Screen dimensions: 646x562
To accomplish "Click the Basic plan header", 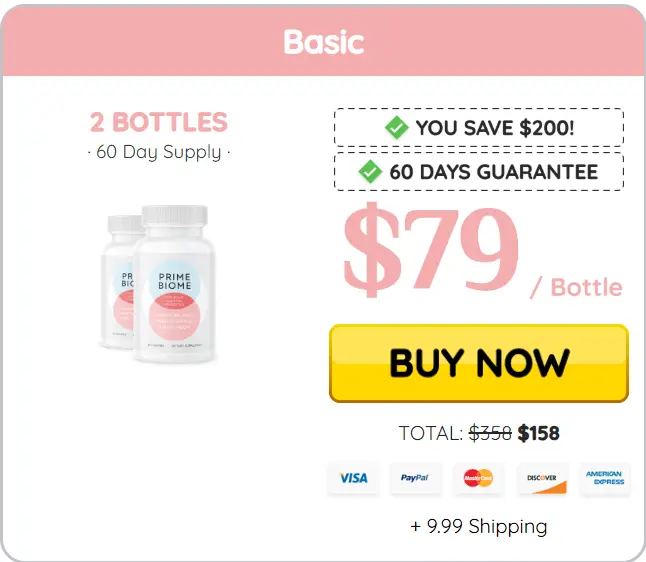I will click(323, 41).
